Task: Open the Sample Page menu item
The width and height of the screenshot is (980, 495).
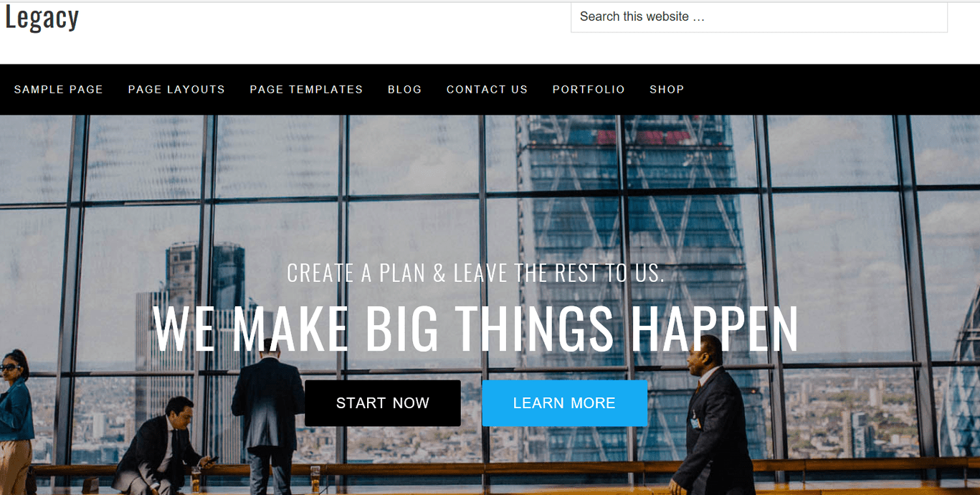Action: pyautogui.click(x=59, y=90)
